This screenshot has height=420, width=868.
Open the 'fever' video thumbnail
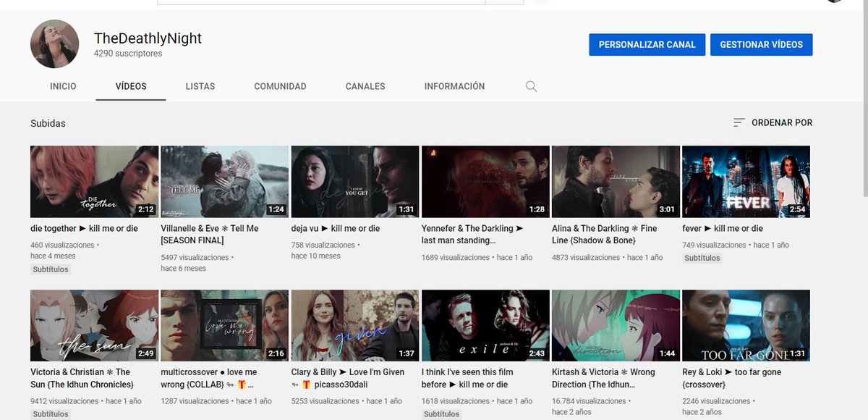point(746,182)
